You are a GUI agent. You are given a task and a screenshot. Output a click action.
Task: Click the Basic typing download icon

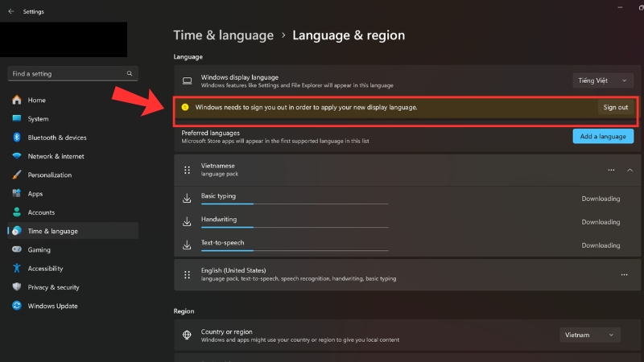tap(187, 198)
